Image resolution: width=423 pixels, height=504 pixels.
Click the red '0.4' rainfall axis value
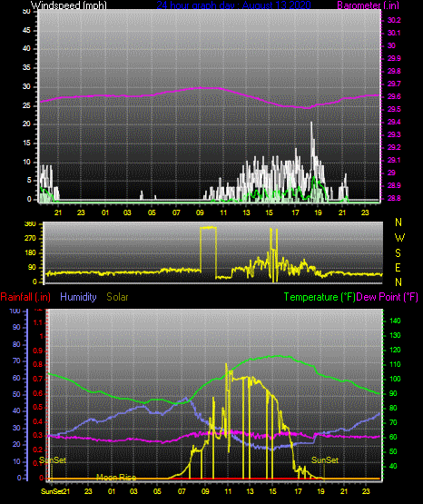(x=38, y=421)
